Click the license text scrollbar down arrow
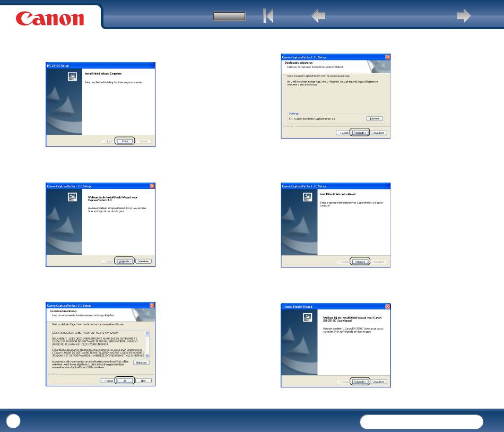The image size is (504, 432). 147,356
